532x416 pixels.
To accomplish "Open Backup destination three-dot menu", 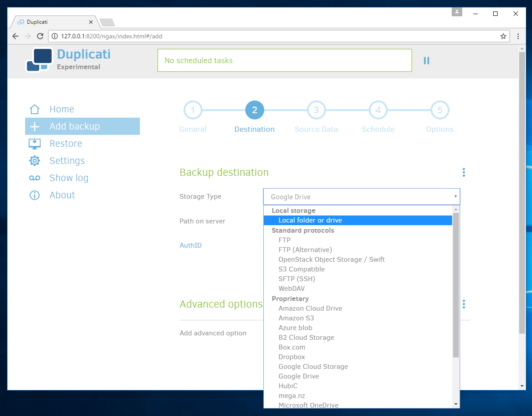I will click(463, 172).
